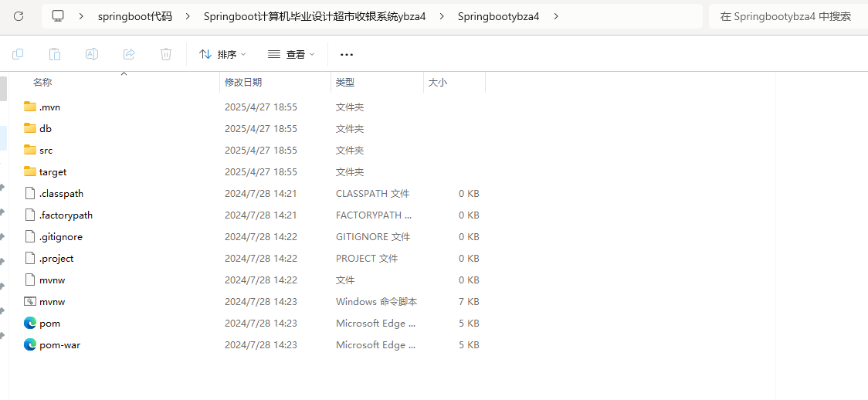Select the .mvn folder name

[x=50, y=107]
